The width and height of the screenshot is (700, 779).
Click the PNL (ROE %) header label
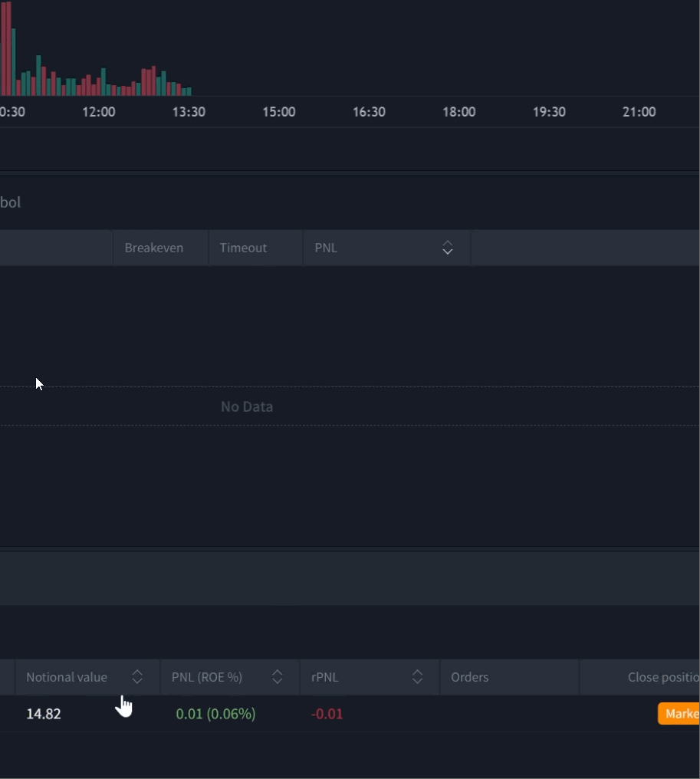coord(207,677)
